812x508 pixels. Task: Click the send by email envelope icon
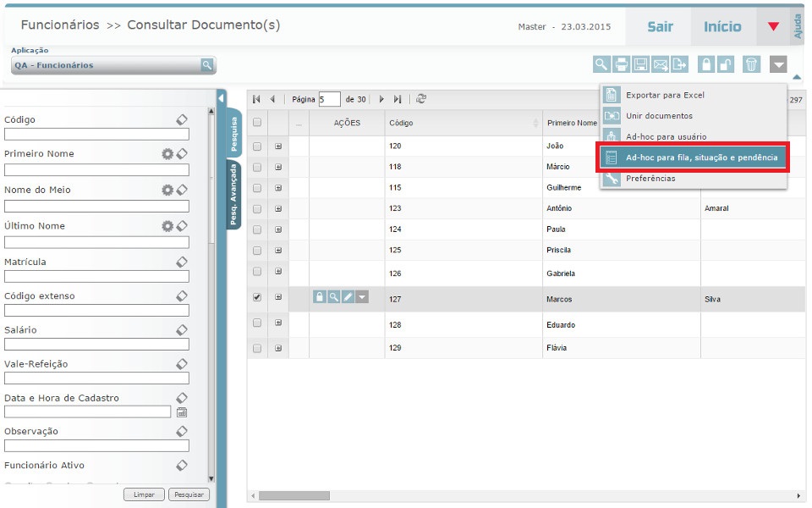661,64
